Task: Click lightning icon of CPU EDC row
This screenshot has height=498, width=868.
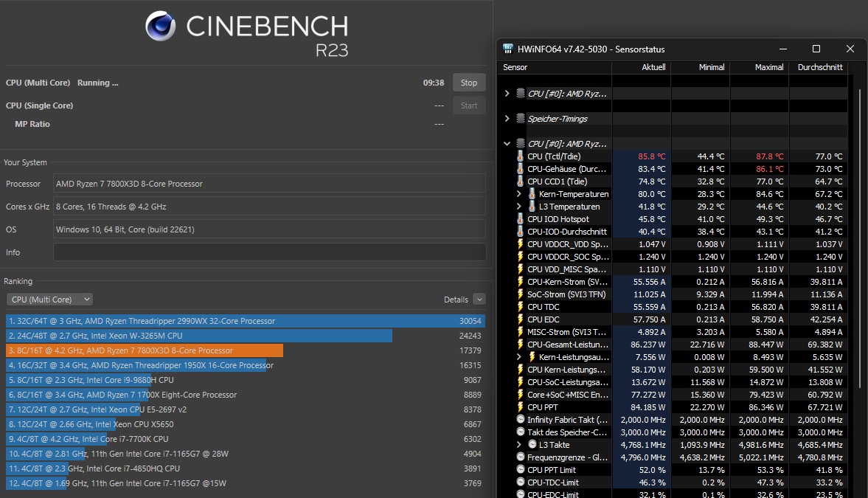Action: click(x=521, y=319)
